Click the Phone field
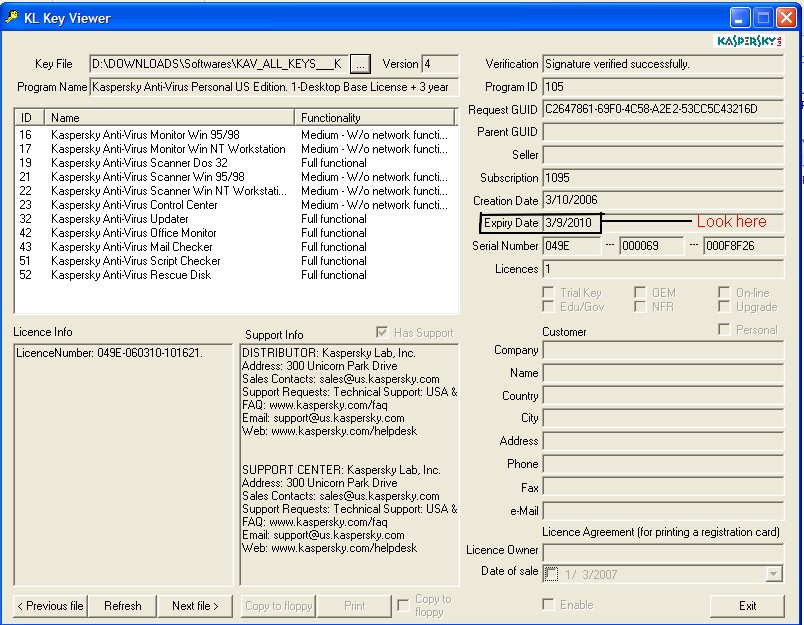The image size is (804, 625). 663,464
